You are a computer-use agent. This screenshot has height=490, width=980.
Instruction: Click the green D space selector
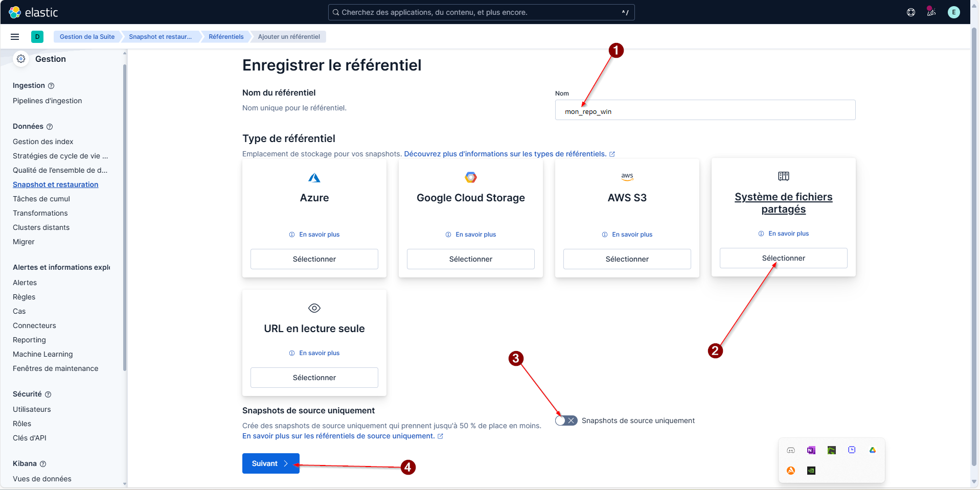click(x=37, y=37)
